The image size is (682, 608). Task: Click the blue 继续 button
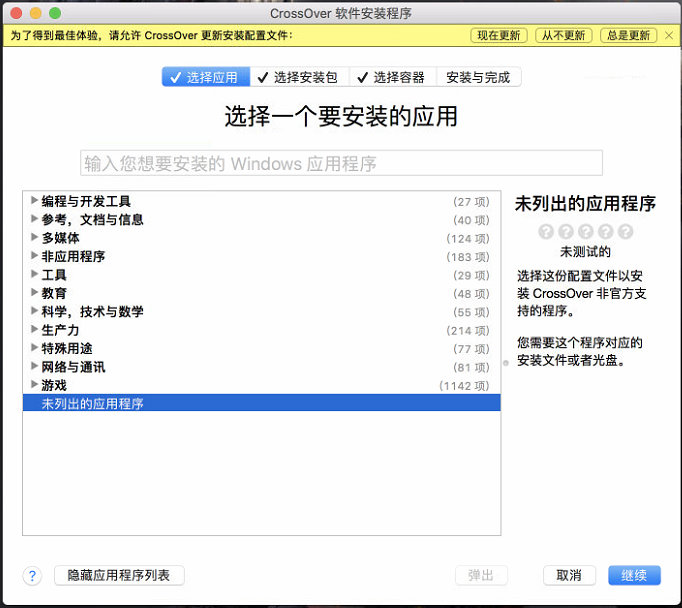point(634,575)
